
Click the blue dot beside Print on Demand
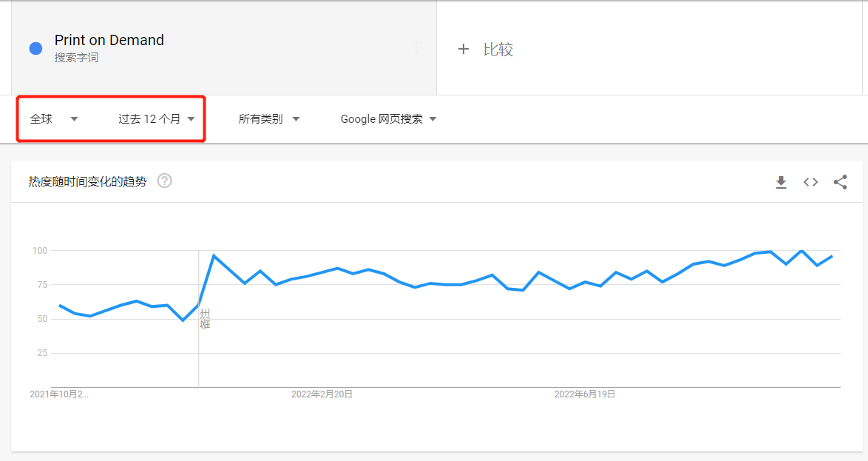coord(35,48)
